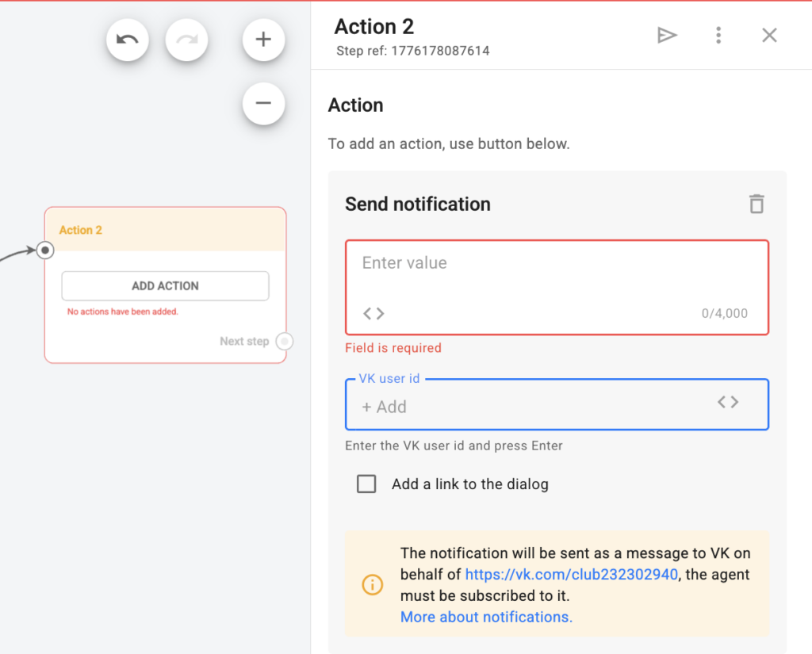Click the Action 2 node input connector
This screenshot has height=654, width=812.
tap(46, 251)
